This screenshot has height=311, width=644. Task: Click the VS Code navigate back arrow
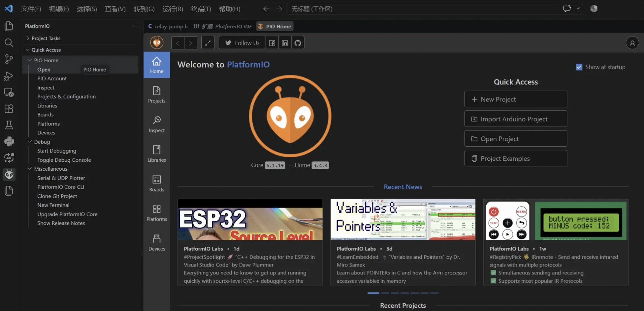point(266,9)
